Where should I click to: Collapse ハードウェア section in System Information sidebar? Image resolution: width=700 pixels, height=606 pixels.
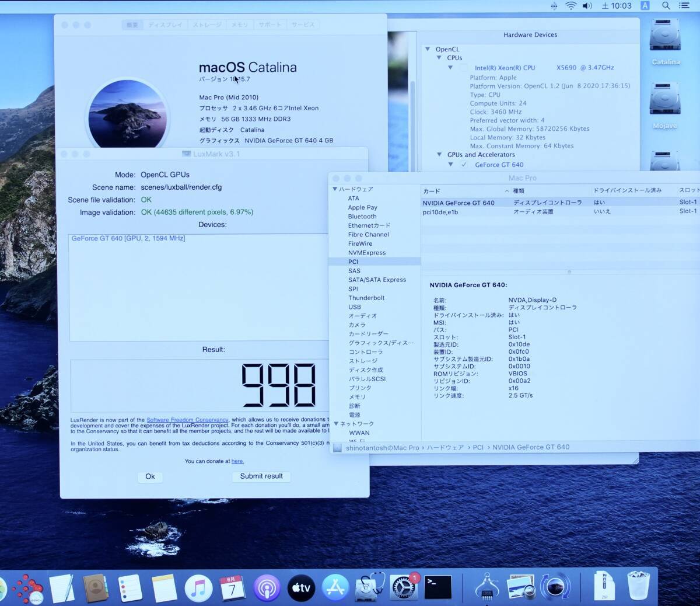click(335, 189)
